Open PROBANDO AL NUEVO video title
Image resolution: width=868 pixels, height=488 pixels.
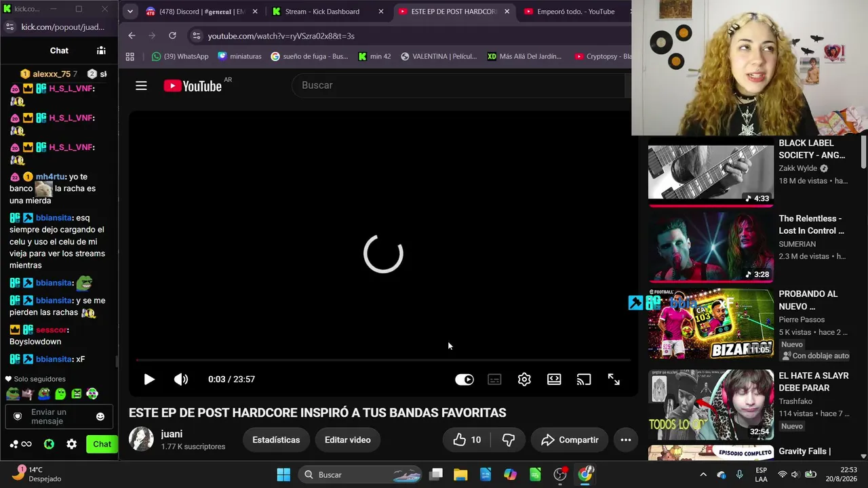808,300
